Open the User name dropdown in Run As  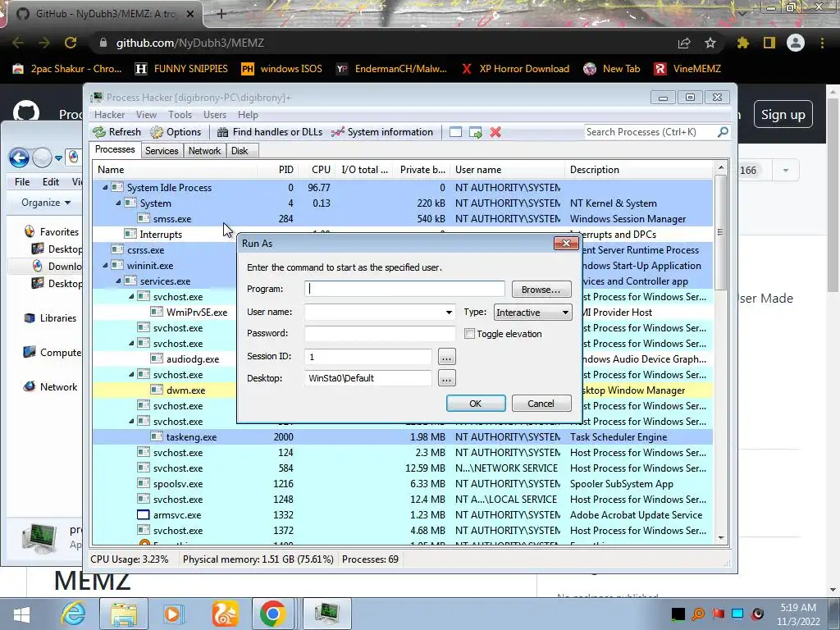449,312
